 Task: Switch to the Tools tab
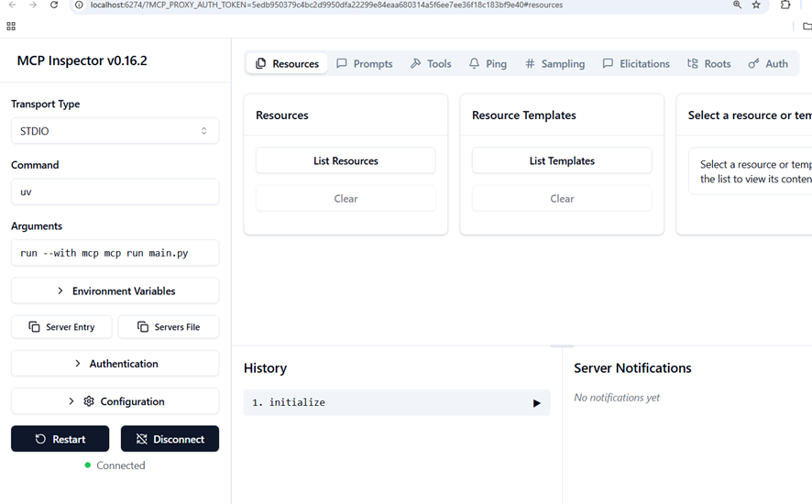click(x=431, y=64)
